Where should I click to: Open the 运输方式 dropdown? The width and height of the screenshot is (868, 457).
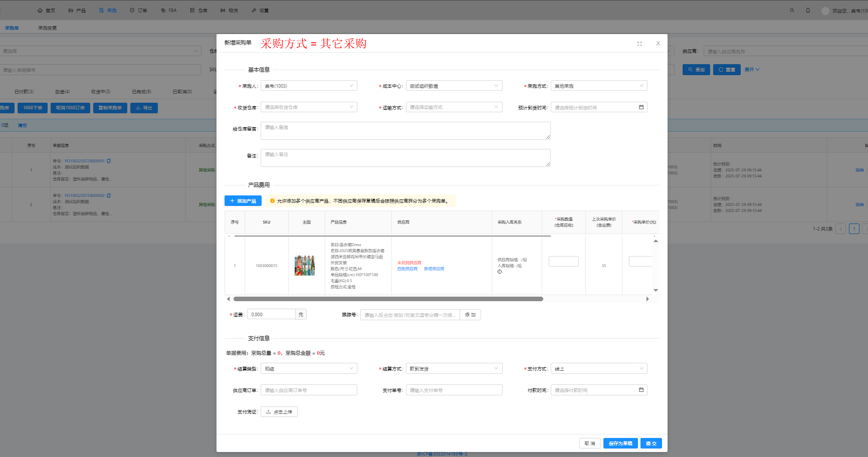(x=454, y=107)
